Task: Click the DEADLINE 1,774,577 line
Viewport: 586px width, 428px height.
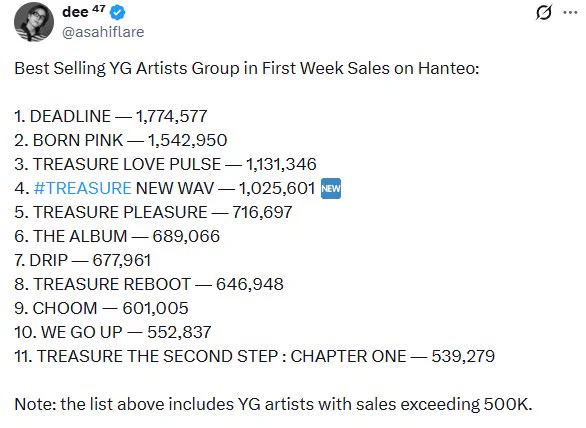Action: tap(111, 116)
